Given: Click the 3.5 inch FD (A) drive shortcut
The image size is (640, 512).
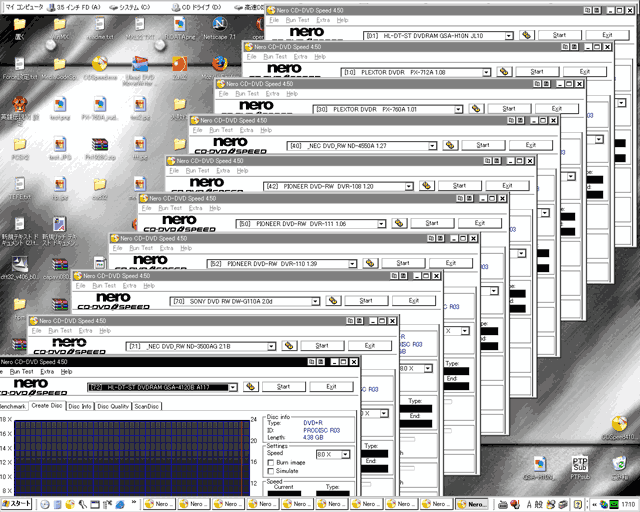Looking at the screenshot, I should pyautogui.click(x=74, y=7).
